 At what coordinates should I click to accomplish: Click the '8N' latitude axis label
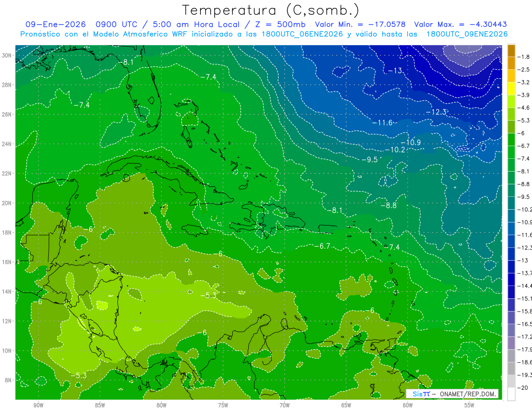tap(9, 380)
